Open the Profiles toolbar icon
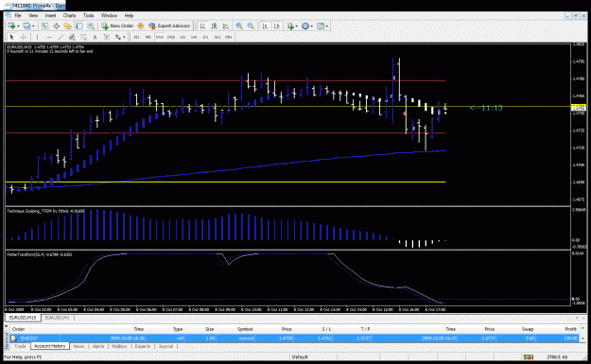591x364 pixels. [26, 26]
